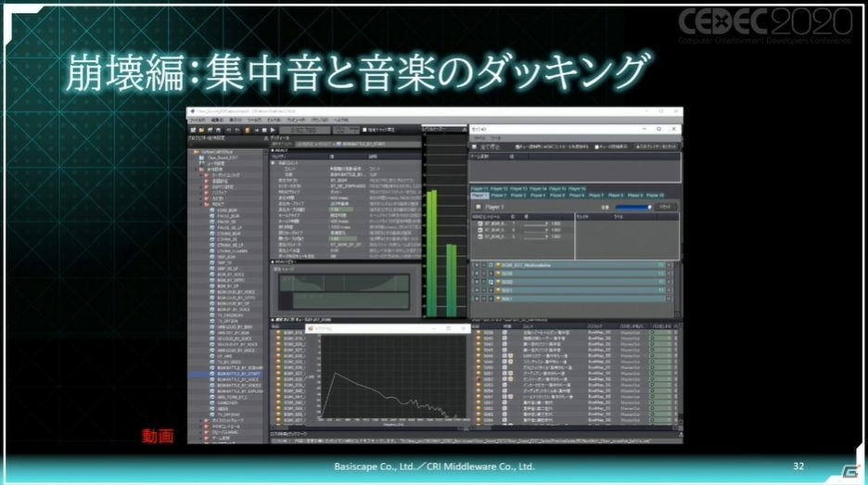The height and width of the screenshot is (485, 868).
Task: Toggle the checkbox beside the time display
Action: point(364,130)
